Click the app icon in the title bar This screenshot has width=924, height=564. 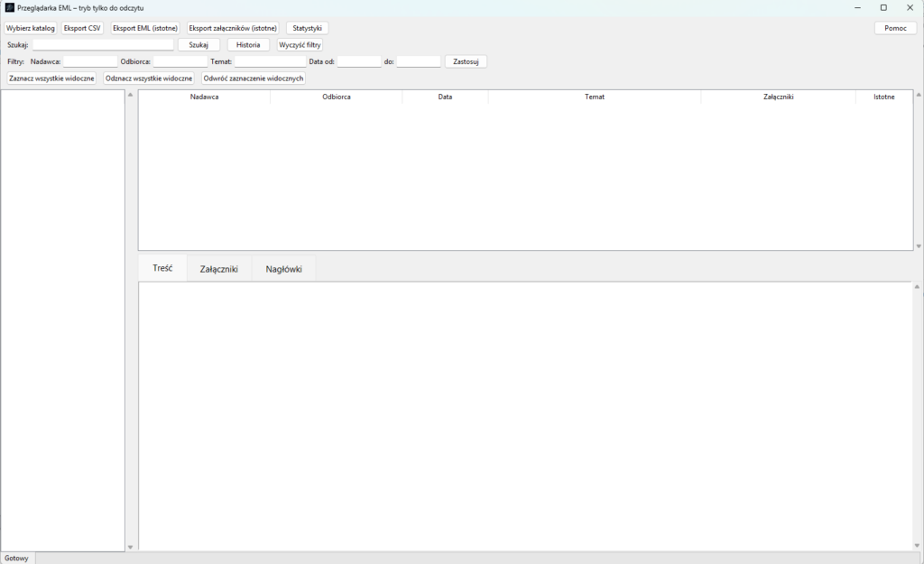pos(9,7)
